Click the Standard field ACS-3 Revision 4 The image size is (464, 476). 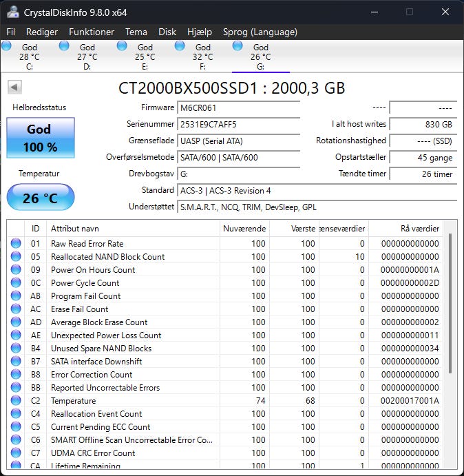pyautogui.click(x=317, y=191)
